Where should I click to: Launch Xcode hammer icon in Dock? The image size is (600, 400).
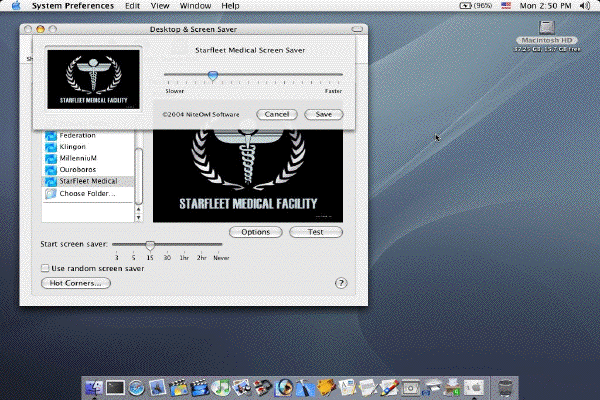pyautogui.click(x=305, y=388)
